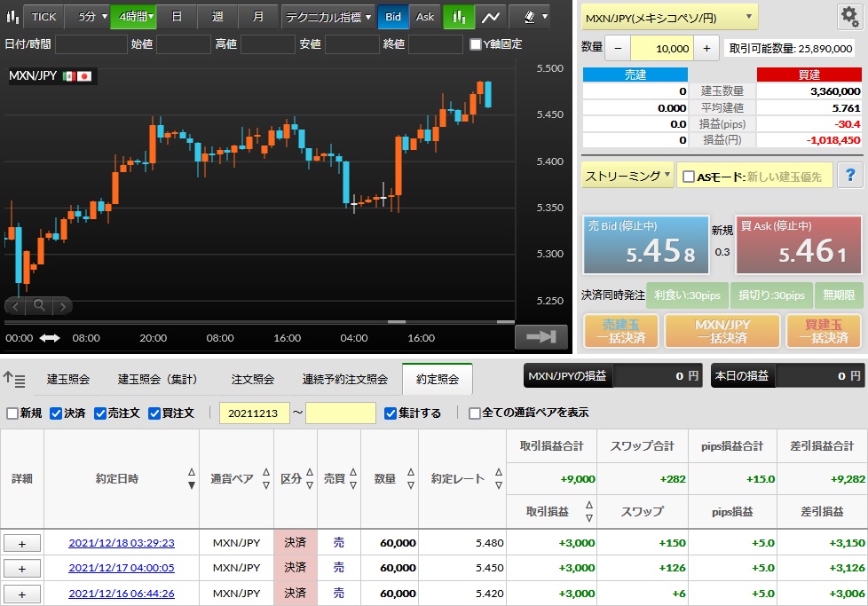
Task: Show Bid price chart
Action: 393,17
